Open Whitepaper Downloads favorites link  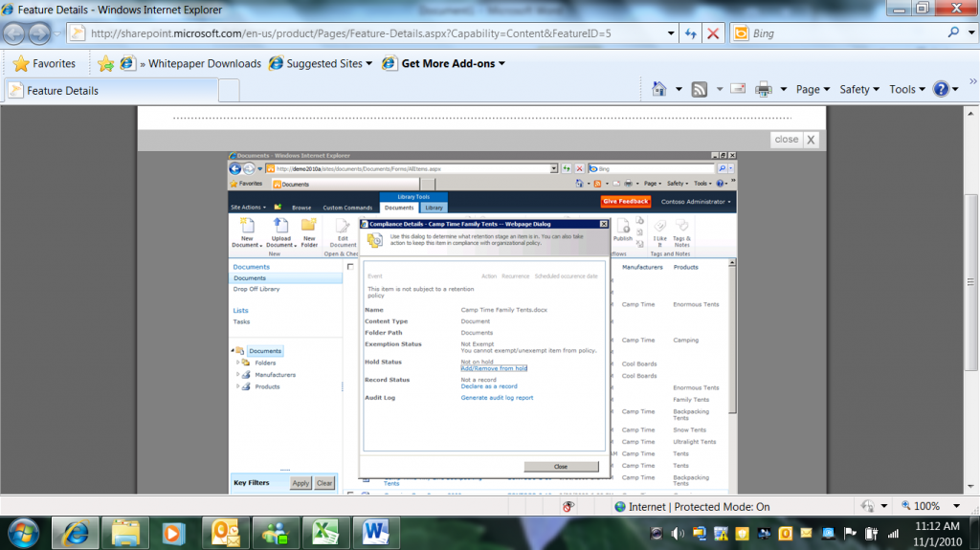[205, 64]
